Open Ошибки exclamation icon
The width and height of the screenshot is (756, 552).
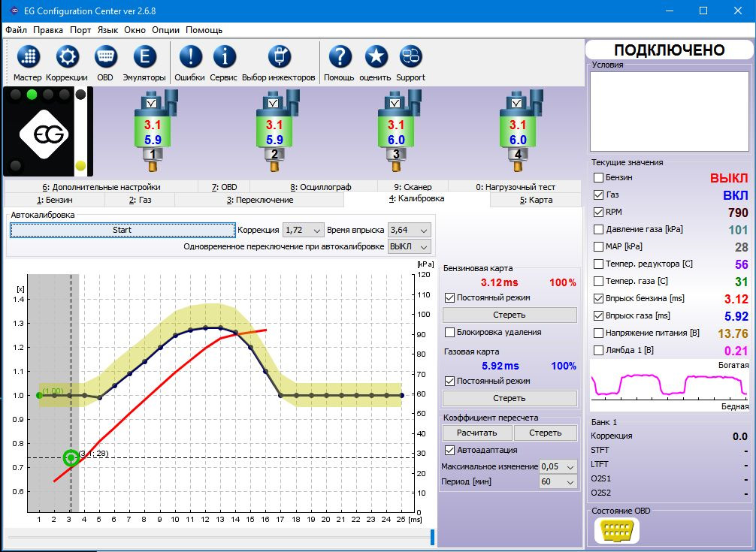tap(190, 57)
